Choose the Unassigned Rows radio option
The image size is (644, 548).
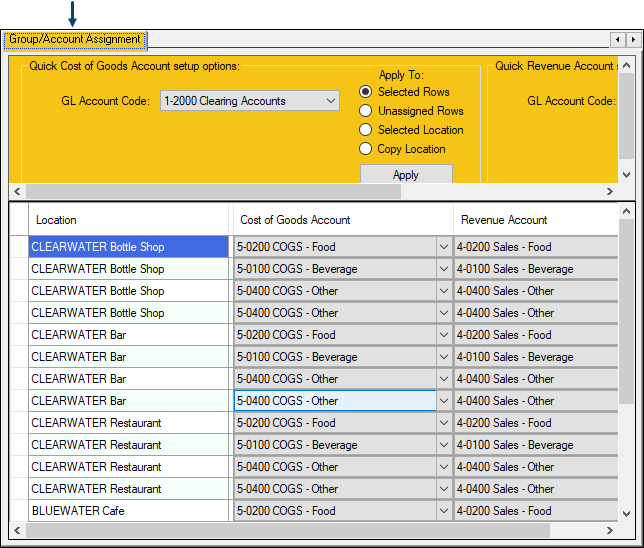[366, 111]
